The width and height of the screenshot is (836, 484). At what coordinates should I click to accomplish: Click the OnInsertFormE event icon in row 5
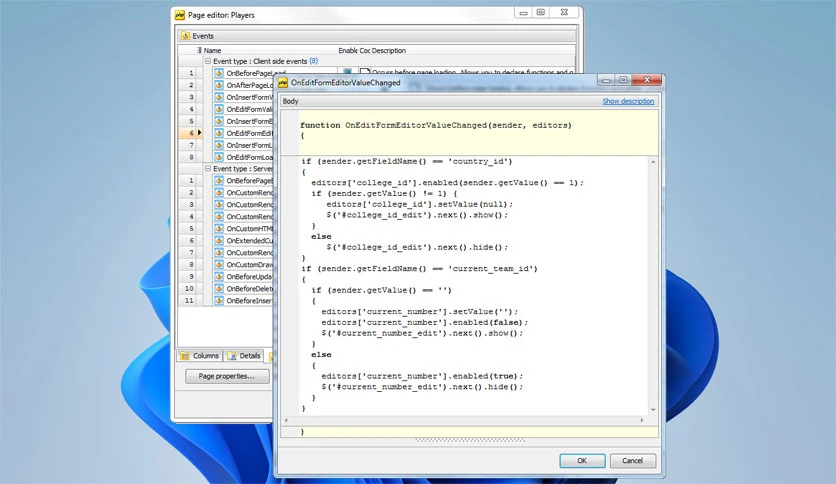click(x=219, y=121)
